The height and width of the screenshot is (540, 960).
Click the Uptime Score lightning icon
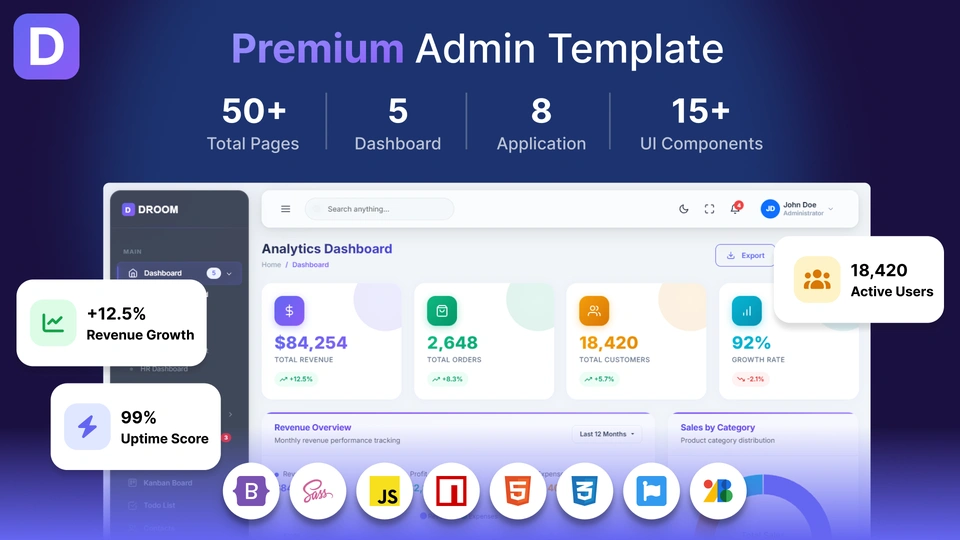(x=87, y=427)
